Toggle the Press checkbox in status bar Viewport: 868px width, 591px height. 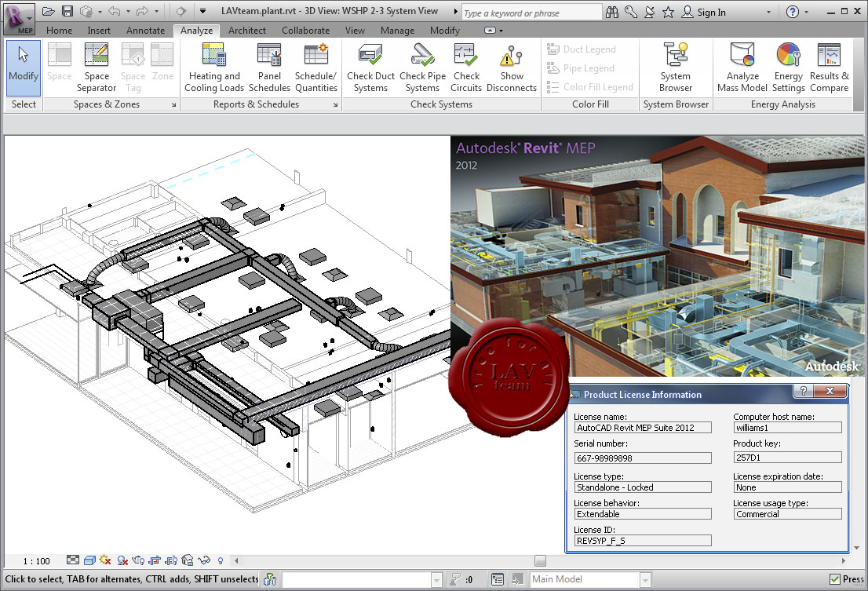(835, 578)
